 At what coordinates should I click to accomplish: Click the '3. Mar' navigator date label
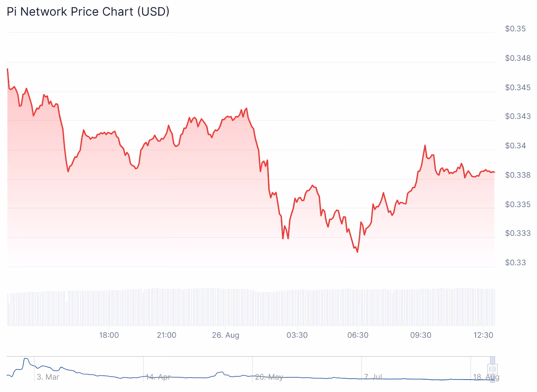(x=48, y=377)
